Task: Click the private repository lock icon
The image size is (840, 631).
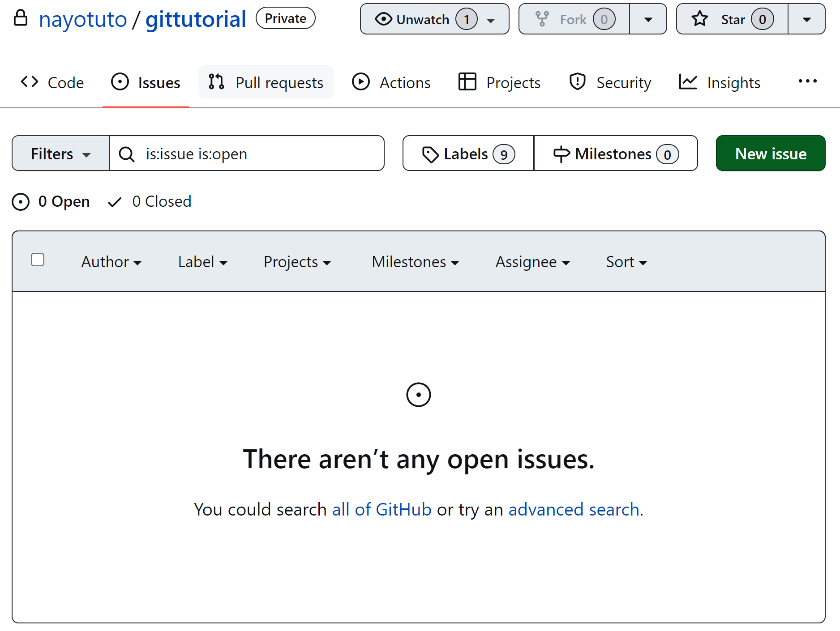Action: click(x=21, y=18)
